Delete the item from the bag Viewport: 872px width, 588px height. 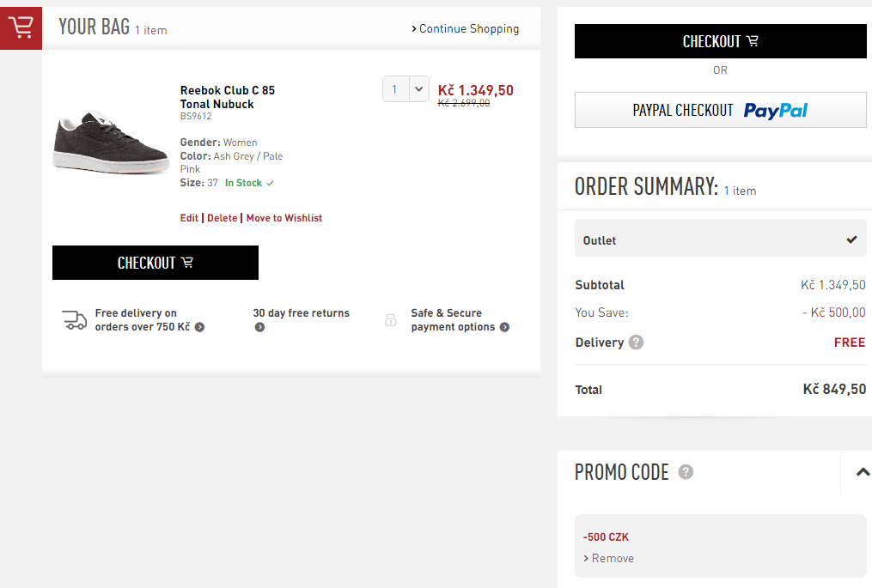pos(222,218)
